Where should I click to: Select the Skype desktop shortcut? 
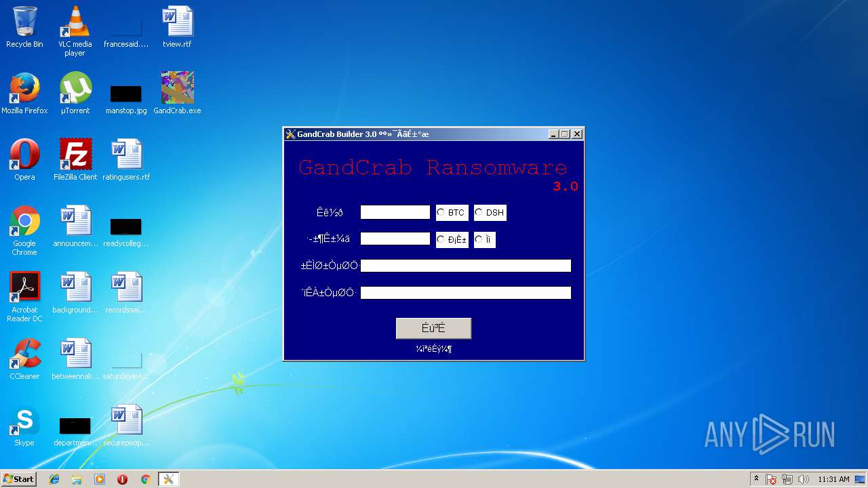tap(24, 426)
